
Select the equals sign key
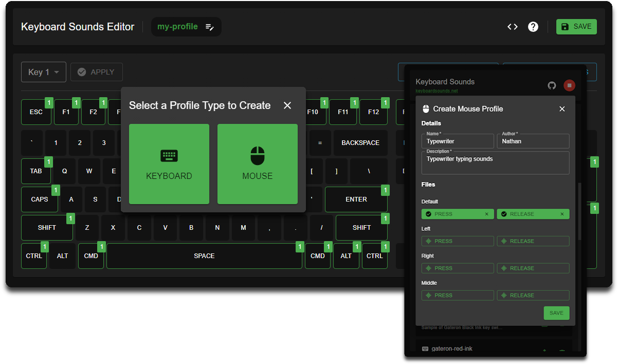tap(320, 143)
